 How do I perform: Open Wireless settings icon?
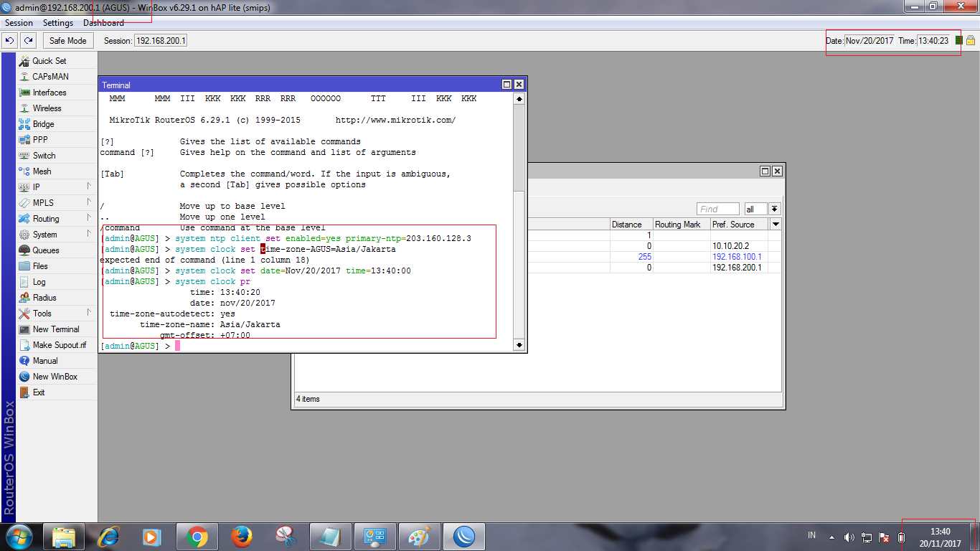[x=24, y=108]
